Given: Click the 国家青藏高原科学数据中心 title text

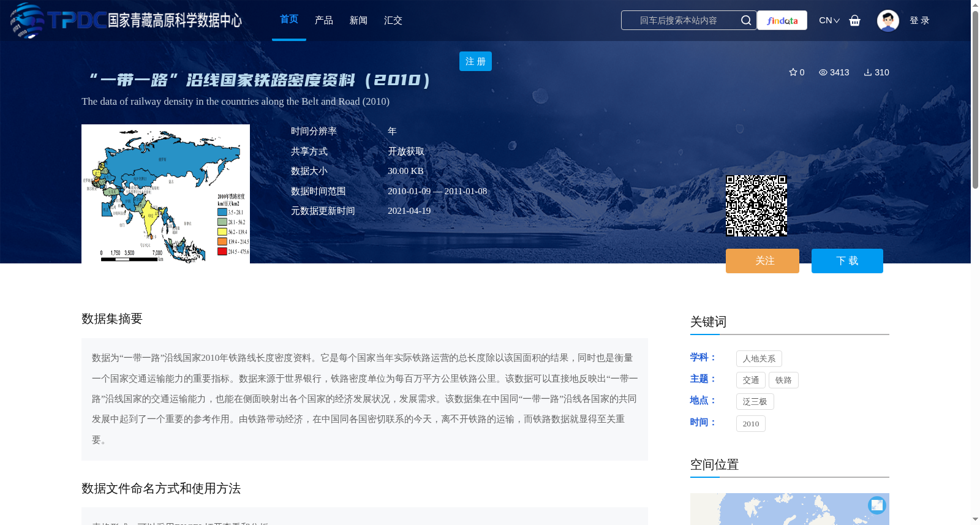Looking at the screenshot, I should (x=175, y=20).
